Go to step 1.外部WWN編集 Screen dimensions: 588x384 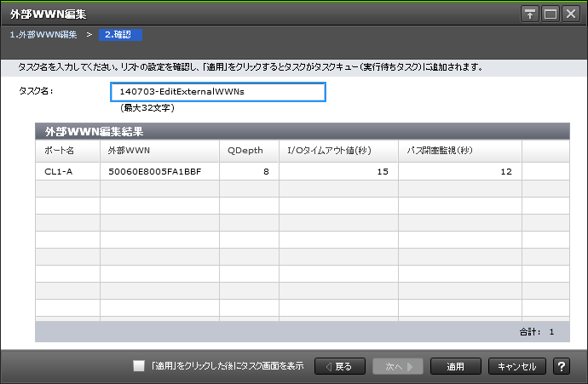(x=43, y=35)
